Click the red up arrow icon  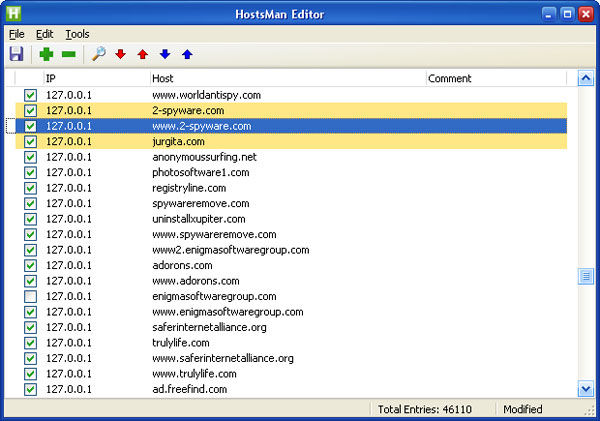click(x=143, y=54)
